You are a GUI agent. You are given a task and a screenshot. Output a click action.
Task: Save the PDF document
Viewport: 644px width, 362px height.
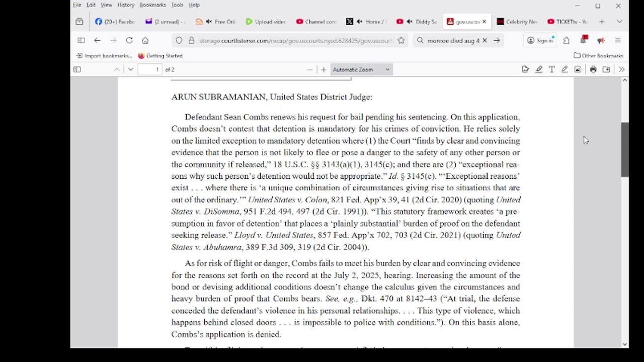606,69
